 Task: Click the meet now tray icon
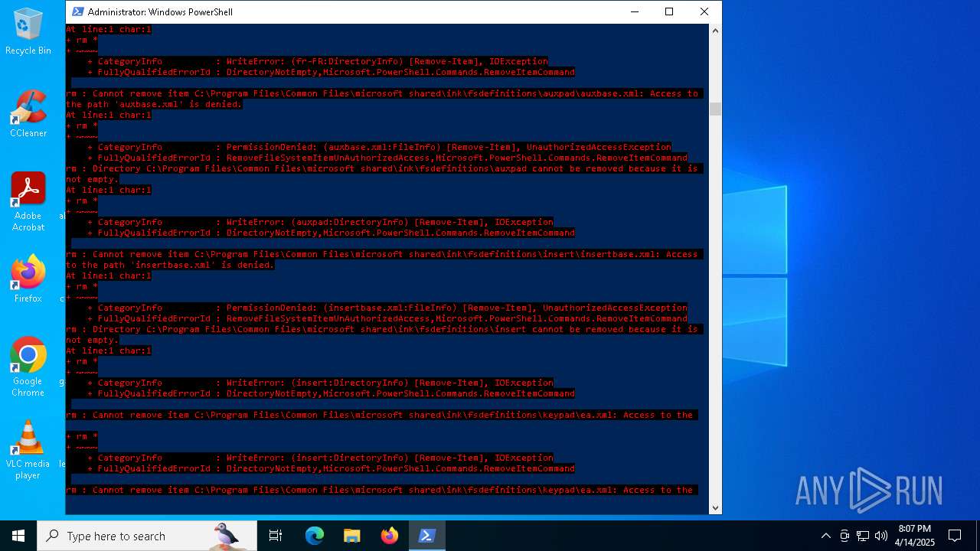pos(844,536)
